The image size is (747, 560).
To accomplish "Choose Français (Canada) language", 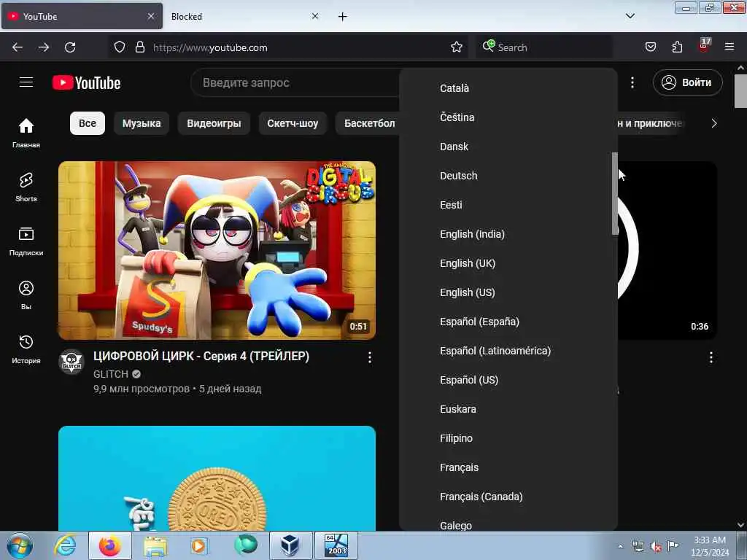I will 508,497.
